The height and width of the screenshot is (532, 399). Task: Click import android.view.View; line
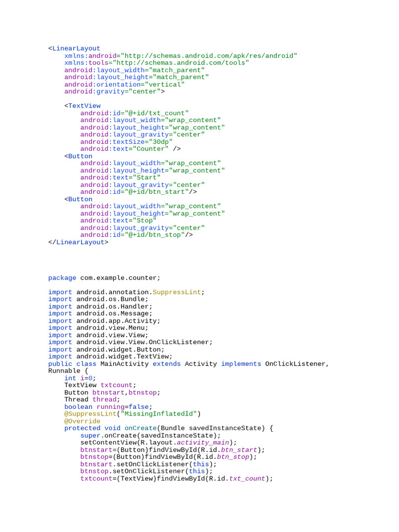98,335
